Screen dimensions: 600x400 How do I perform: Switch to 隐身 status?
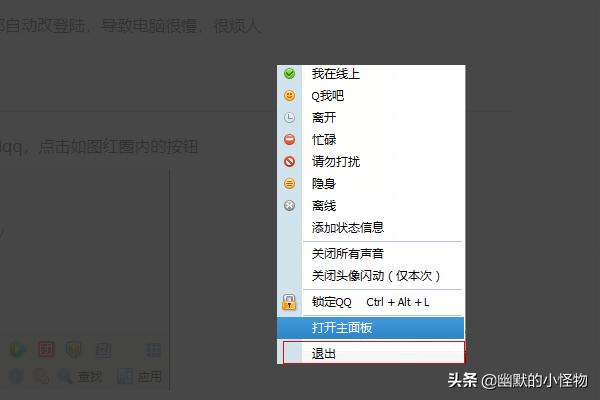coord(371,184)
